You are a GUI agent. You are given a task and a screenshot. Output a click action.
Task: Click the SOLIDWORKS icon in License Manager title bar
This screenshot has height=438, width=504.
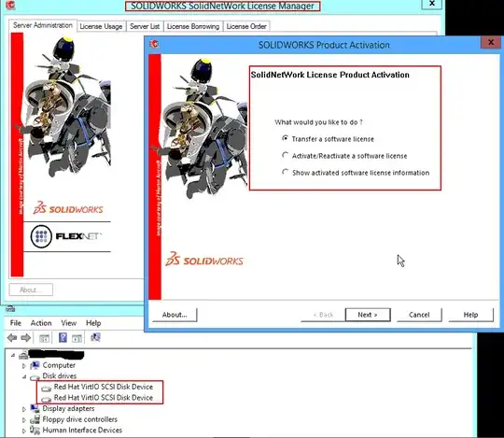10,5
